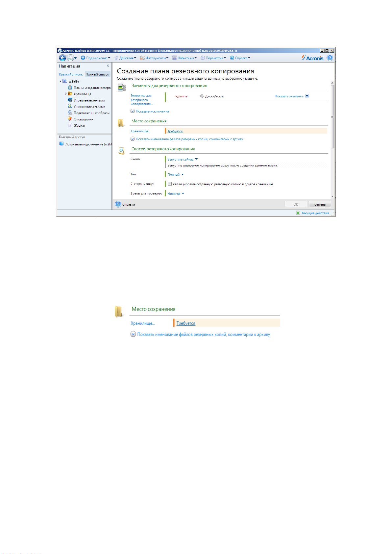Image resolution: width=392 pixels, height=554 pixels.
Task: Click the Хранилища folder icon
Action: point(70,94)
